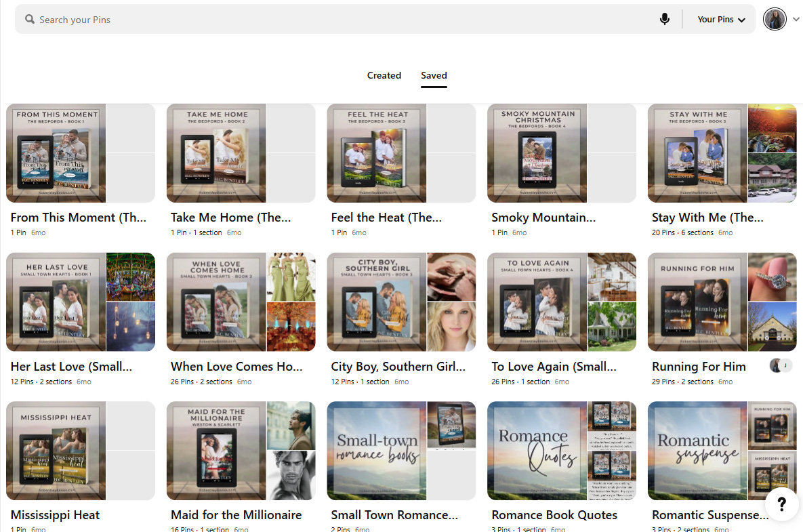This screenshot has height=532, width=803.
Task: Open the Your Pins dropdown
Action: 721,20
